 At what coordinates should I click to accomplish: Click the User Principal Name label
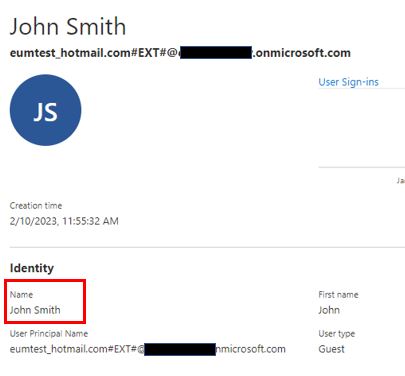point(49,334)
